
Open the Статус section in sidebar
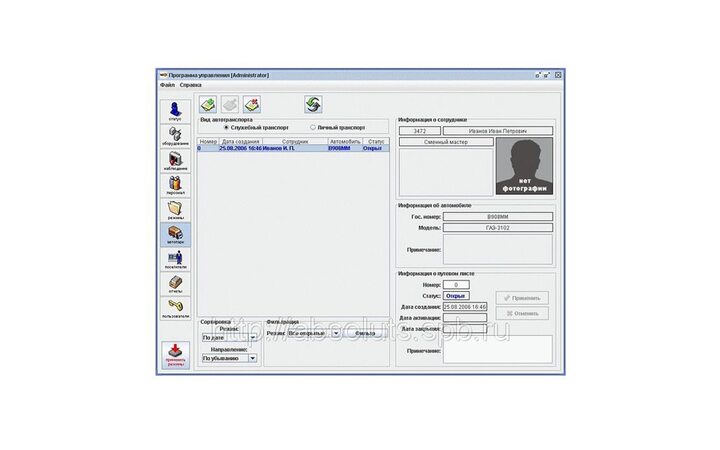pyautogui.click(x=175, y=110)
